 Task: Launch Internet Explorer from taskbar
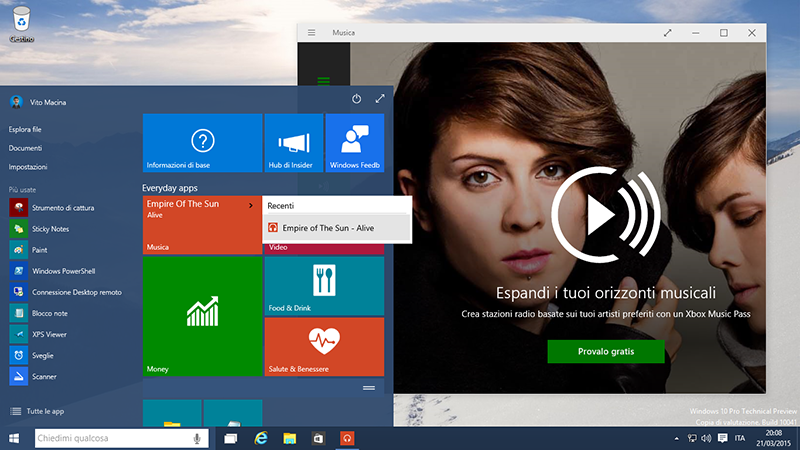(261, 438)
